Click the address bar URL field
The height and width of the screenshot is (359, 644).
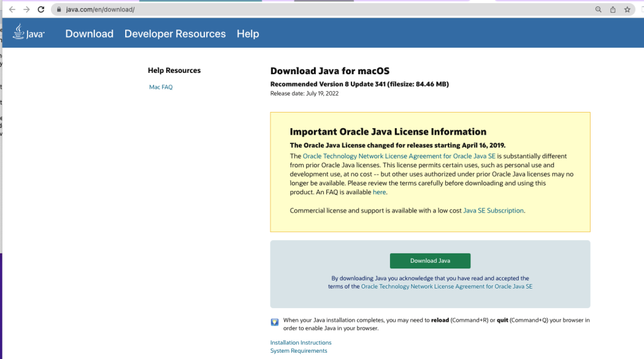point(314,10)
